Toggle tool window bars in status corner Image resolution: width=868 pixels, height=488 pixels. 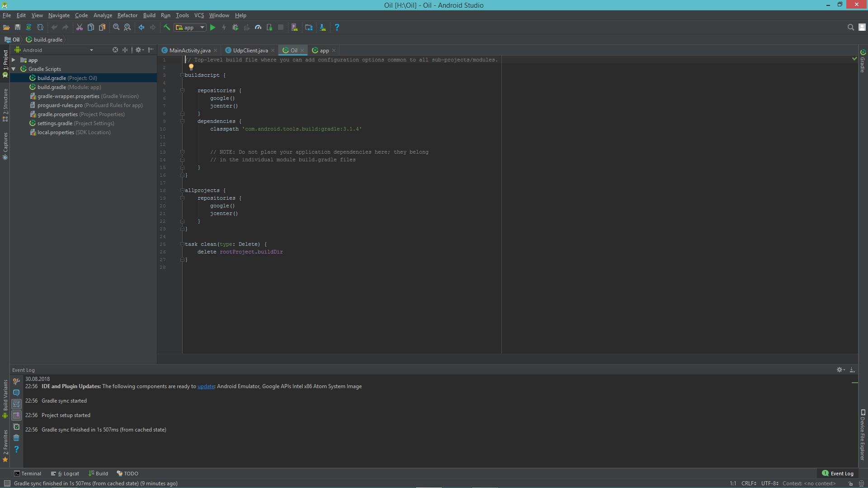pos(7,483)
